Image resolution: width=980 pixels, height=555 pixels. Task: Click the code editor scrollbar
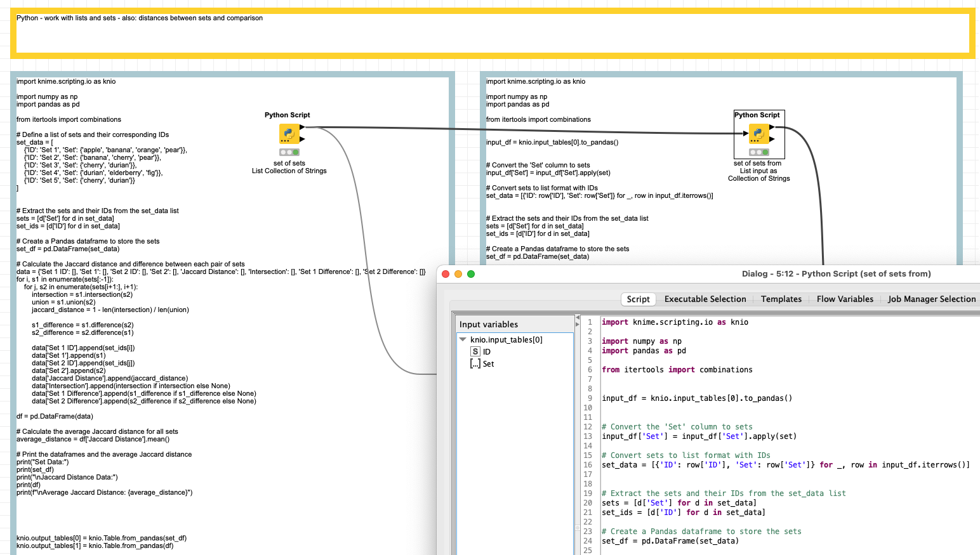(977, 412)
